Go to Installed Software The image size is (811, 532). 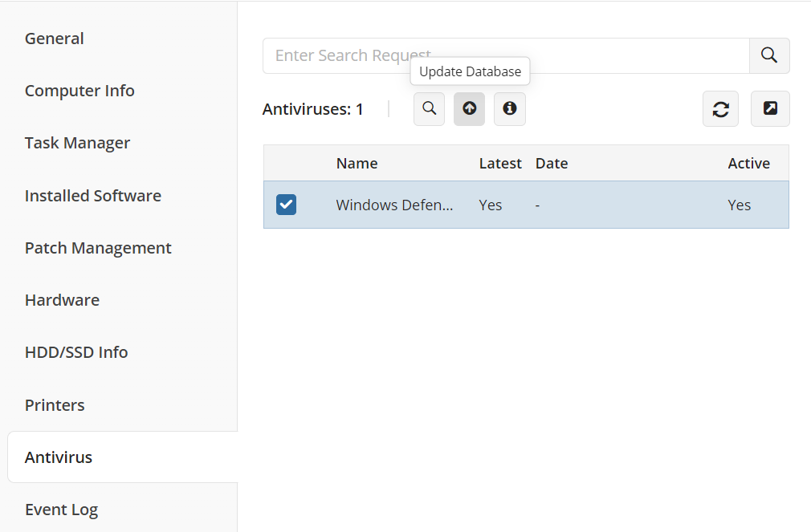[x=93, y=196]
